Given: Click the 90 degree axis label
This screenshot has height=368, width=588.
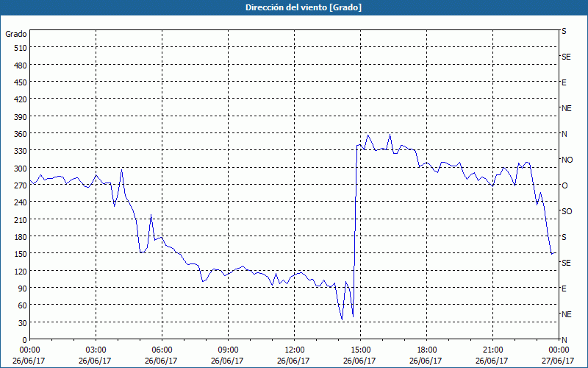Looking at the screenshot, I should [23, 289].
